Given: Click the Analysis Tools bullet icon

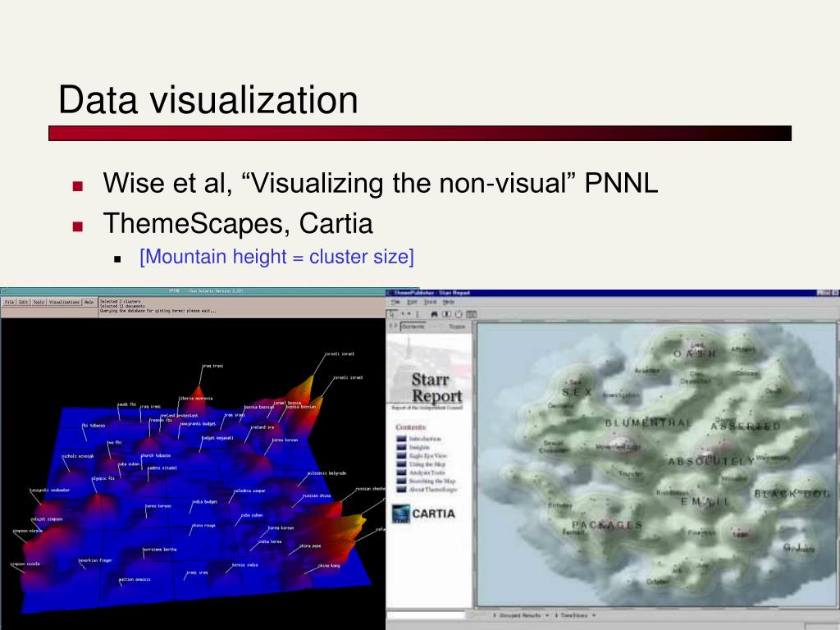Looking at the screenshot, I should pyautogui.click(x=401, y=473).
